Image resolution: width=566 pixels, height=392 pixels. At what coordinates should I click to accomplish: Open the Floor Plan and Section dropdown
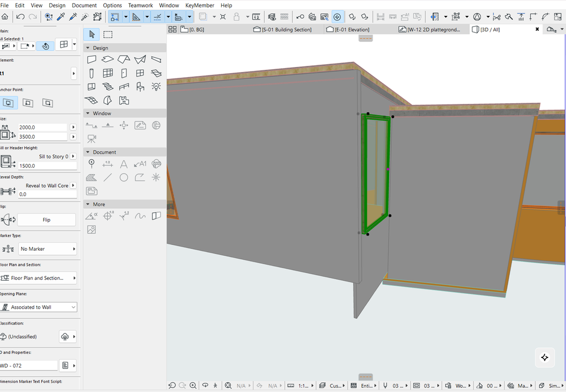38,278
